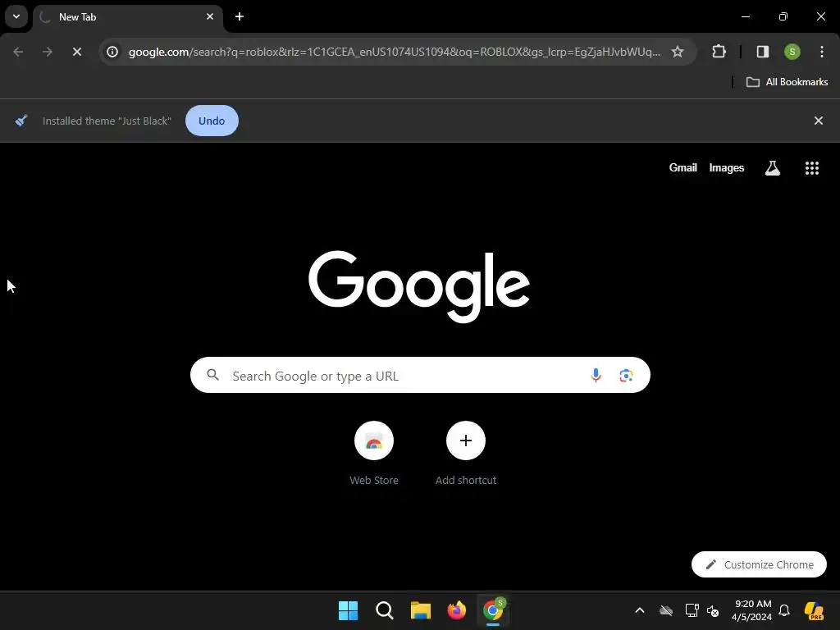Dismiss the installed theme notification bar
Screen dimensions: 840x630
coord(819,121)
